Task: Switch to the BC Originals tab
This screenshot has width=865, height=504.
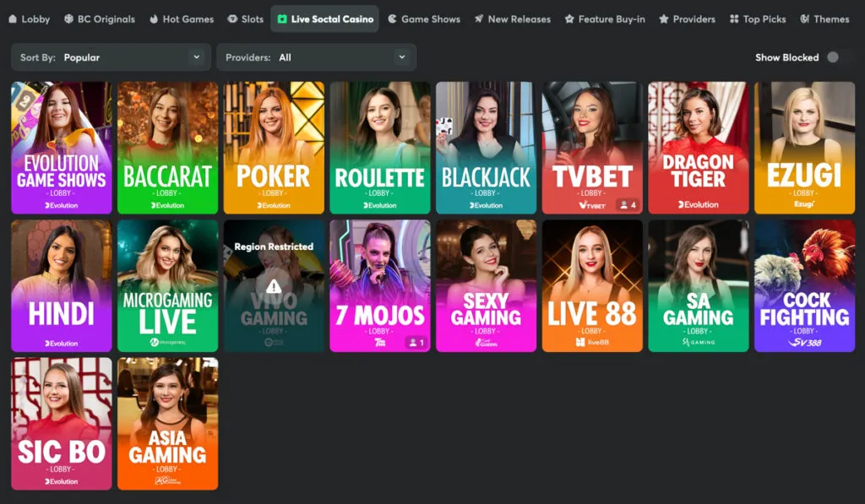Action: (100, 19)
